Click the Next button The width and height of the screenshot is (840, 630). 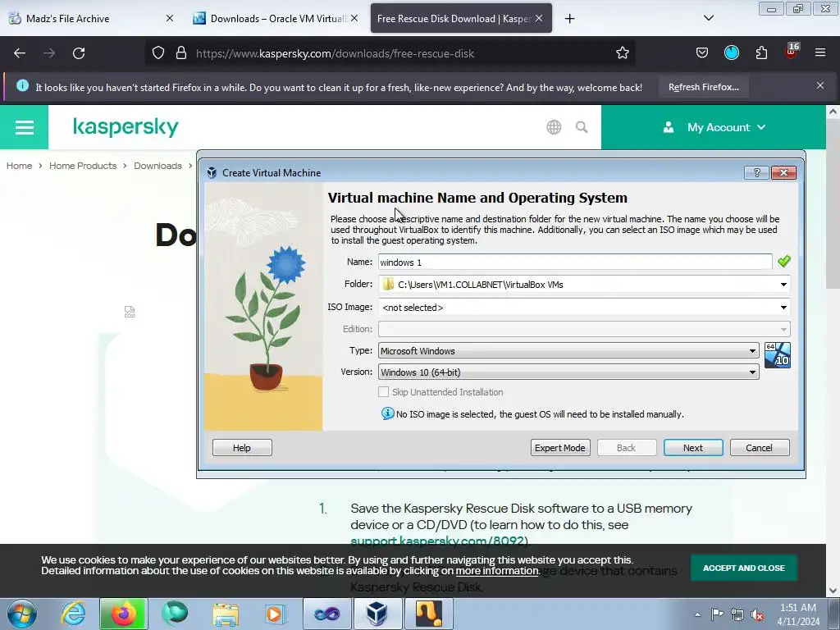[693, 448]
